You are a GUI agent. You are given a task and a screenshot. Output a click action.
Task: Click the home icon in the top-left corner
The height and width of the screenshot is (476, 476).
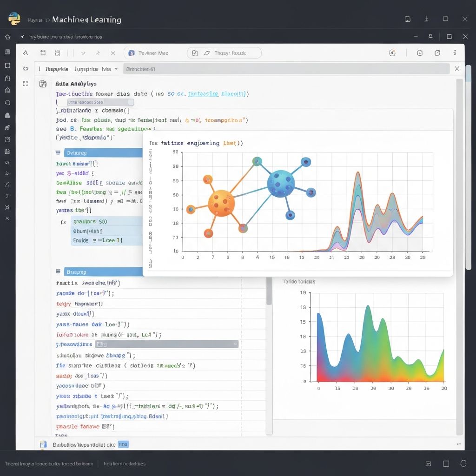pos(7,37)
